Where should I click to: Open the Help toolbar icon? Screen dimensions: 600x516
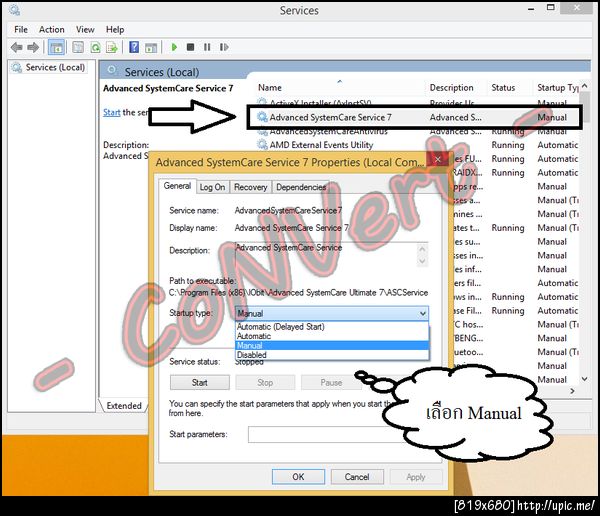pos(134,47)
